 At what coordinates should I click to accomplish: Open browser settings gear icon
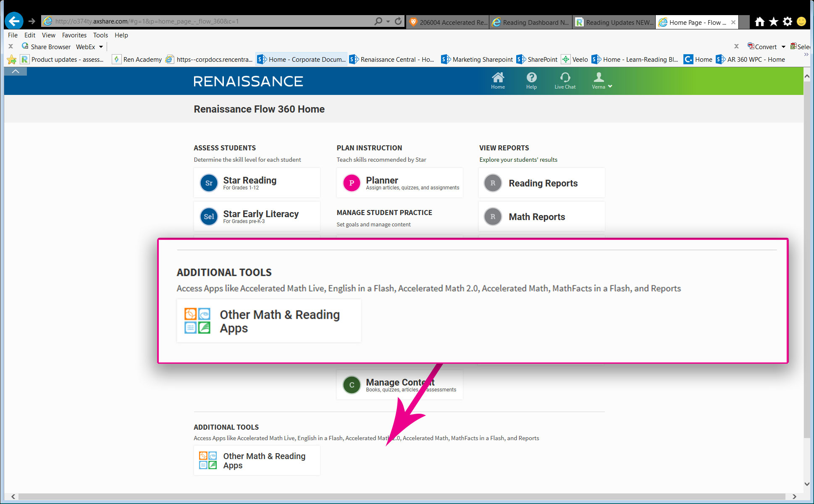pyautogui.click(x=788, y=21)
